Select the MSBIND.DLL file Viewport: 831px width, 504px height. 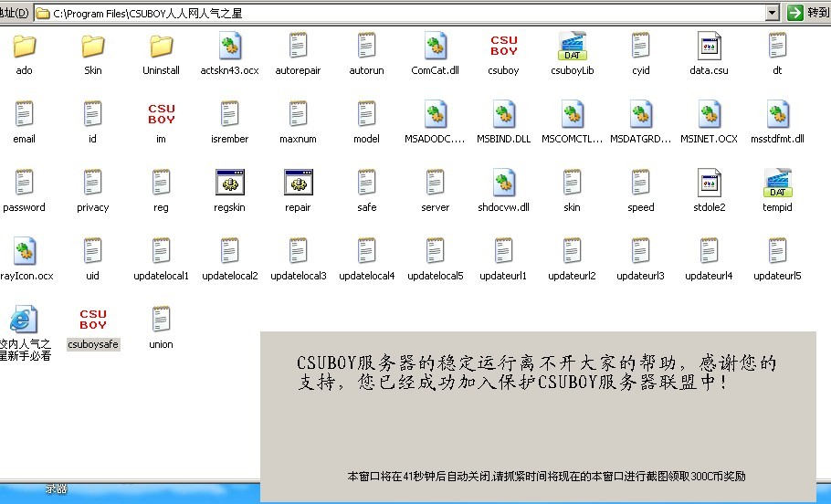(503, 115)
